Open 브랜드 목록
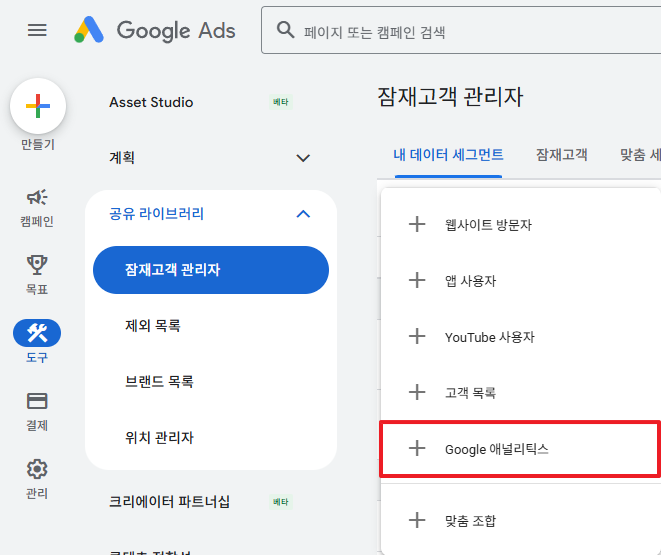This screenshot has width=661, height=555. pos(159,381)
